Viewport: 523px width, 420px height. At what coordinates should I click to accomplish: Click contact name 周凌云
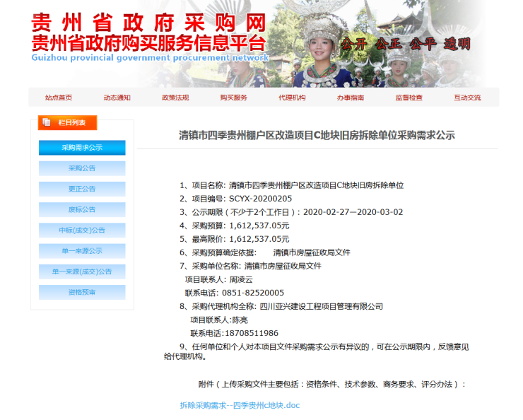(241, 279)
